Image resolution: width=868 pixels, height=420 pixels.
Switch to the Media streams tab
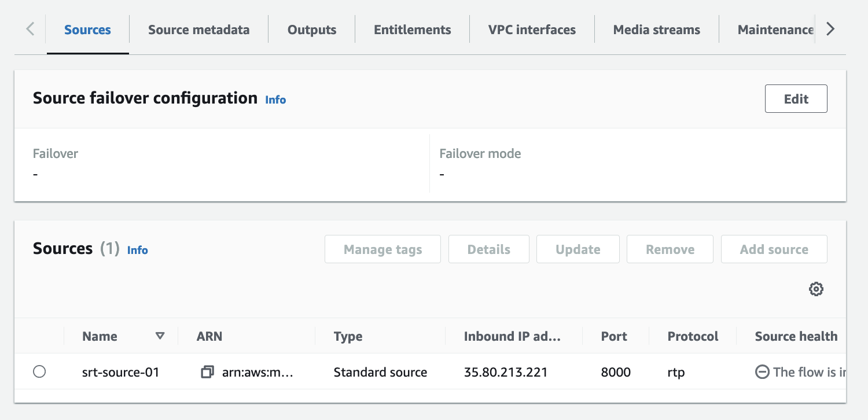pos(656,30)
